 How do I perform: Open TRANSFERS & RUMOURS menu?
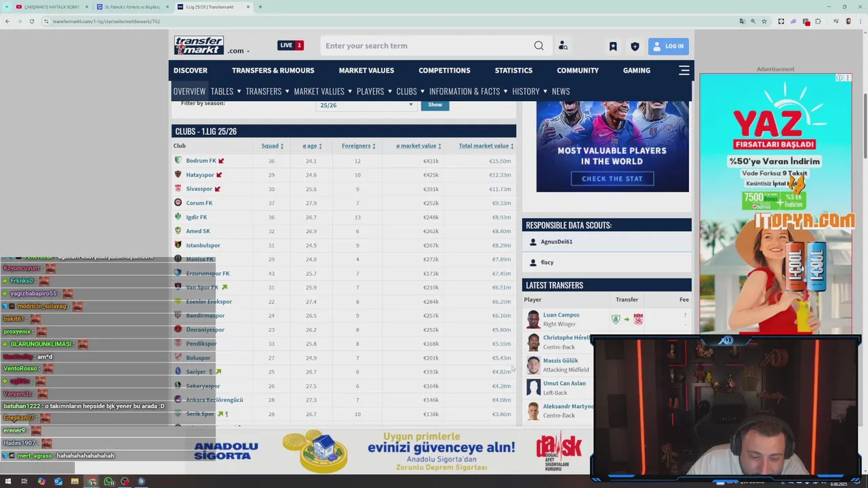[273, 70]
